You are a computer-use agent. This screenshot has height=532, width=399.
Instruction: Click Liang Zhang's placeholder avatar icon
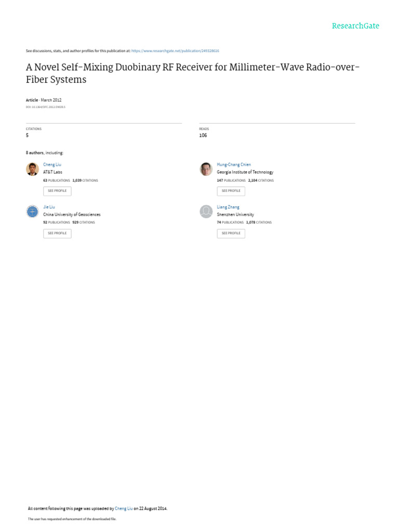point(206,211)
